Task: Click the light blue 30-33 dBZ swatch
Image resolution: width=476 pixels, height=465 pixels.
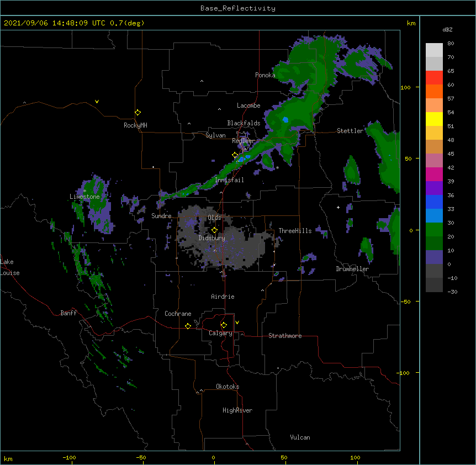Action: click(x=434, y=215)
